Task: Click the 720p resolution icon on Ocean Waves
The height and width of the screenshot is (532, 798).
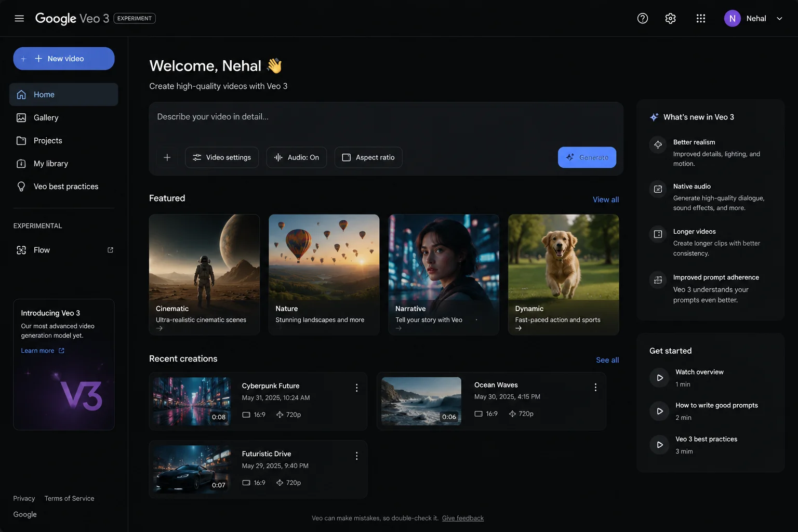Action: (512, 414)
